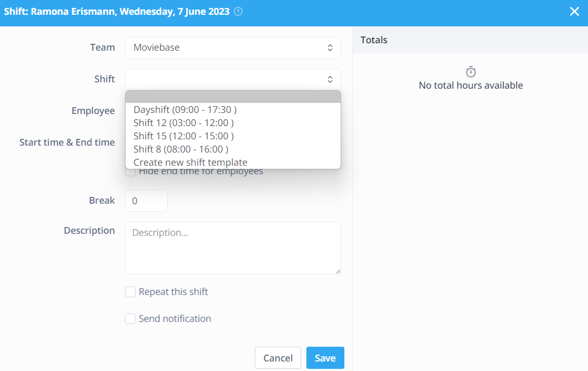Check the Send notification box
This screenshot has width=588, height=371.
click(130, 319)
